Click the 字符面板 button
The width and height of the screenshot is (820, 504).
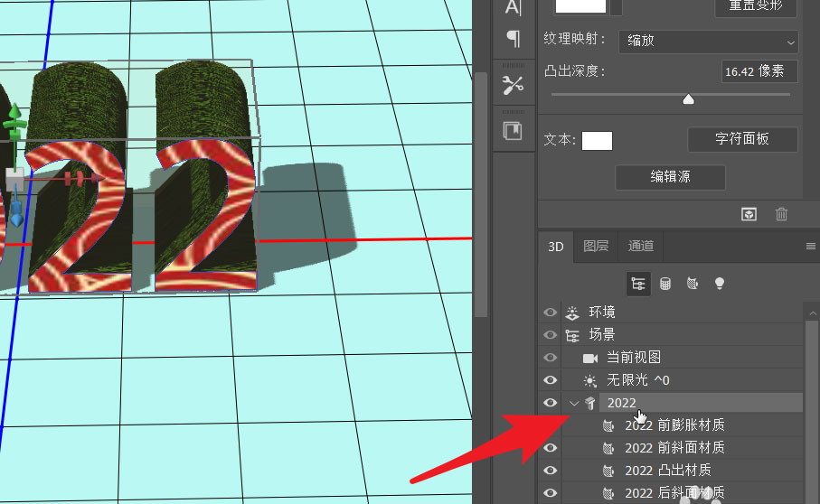[742, 139]
